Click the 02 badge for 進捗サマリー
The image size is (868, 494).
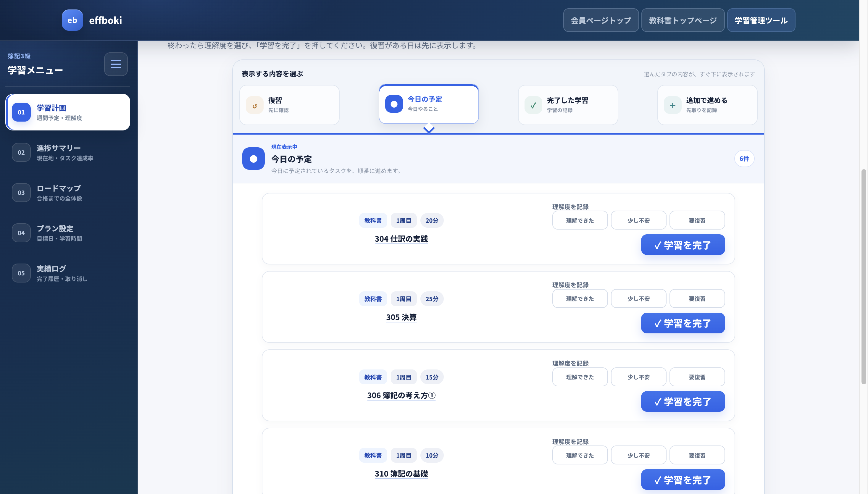pos(21,152)
